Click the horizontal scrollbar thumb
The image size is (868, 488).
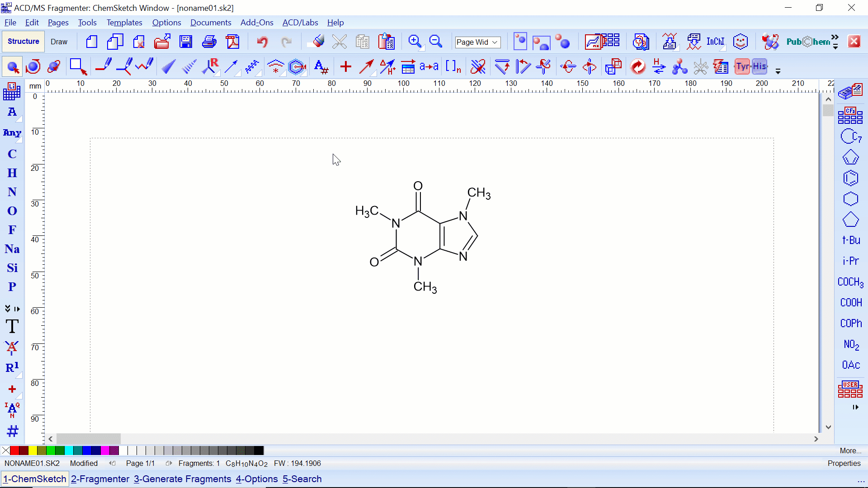(89, 439)
